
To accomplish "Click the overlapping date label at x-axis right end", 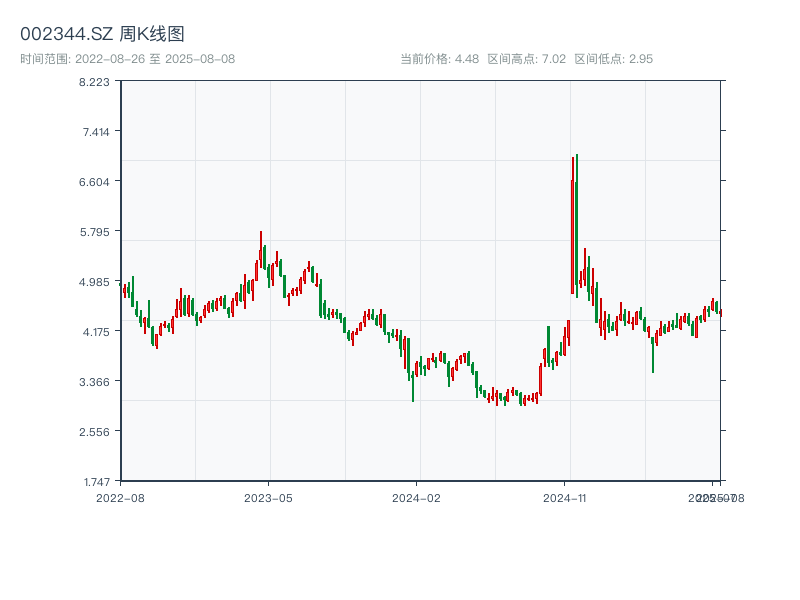I will point(714,497).
